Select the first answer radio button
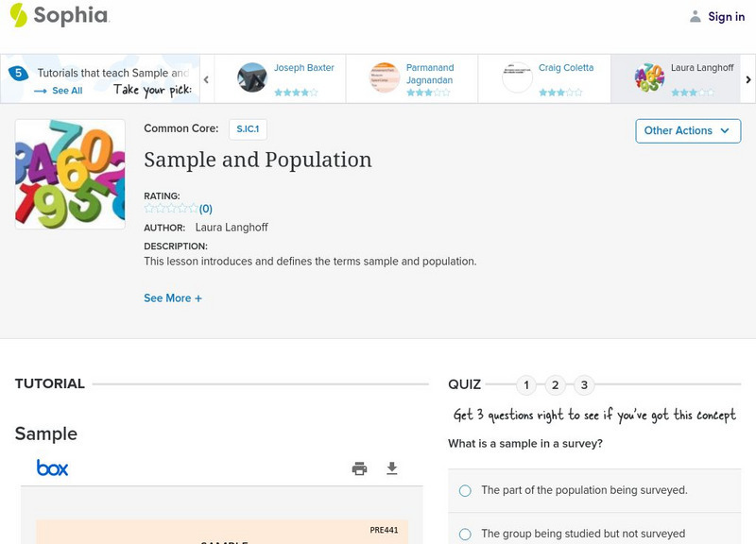Image resolution: width=756 pixels, height=544 pixels. 464,490
